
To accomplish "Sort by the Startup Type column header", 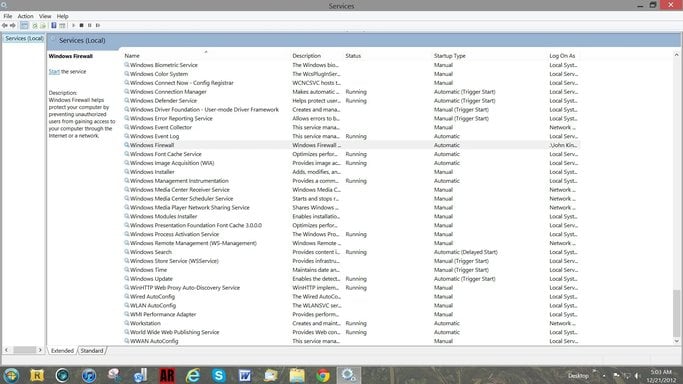I will coord(450,56).
